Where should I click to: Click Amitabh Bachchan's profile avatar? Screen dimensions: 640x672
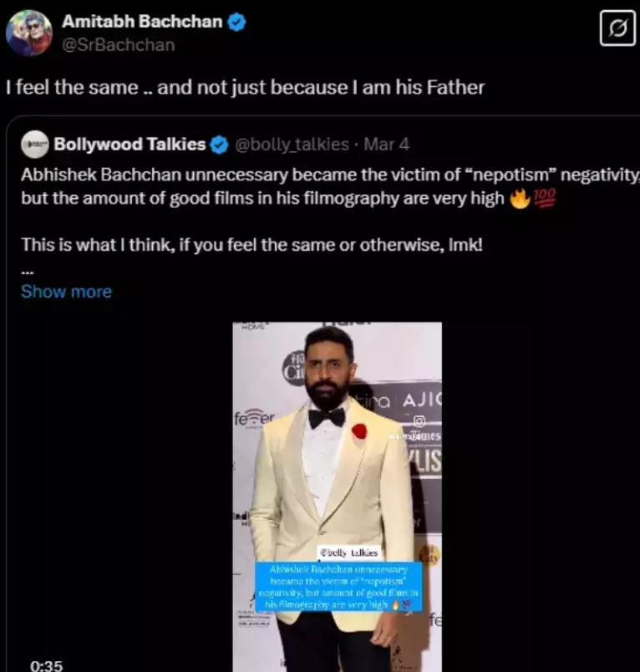[29, 33]
